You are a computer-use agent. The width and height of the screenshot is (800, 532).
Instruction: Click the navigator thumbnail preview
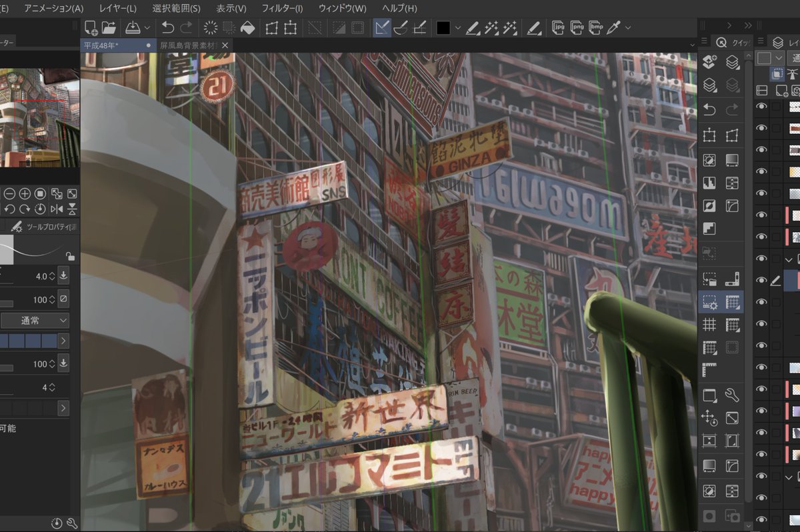(39, 118)
